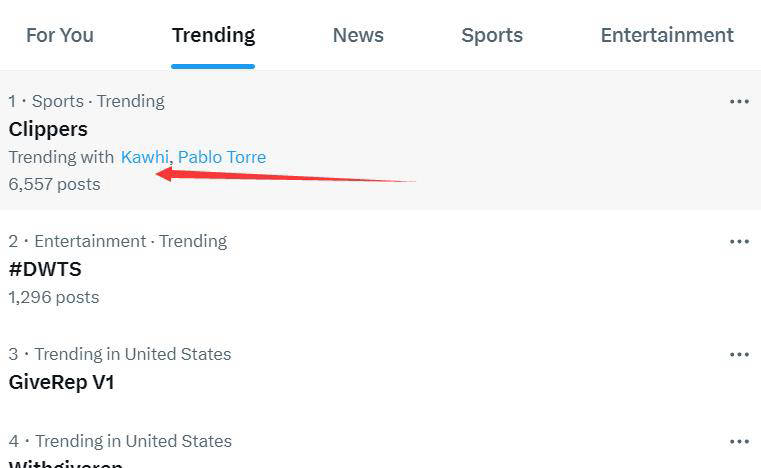The height and width of the screenshot is (468, 761).
Task: Click the three-dot menu on trend number 4
Action: point(739,441)
